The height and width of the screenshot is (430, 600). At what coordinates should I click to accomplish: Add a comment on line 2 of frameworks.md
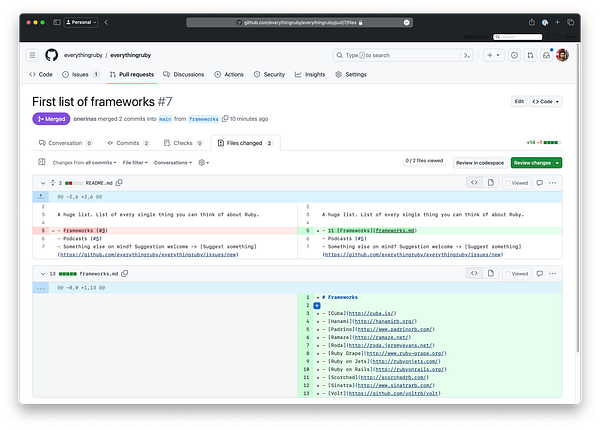317,305
